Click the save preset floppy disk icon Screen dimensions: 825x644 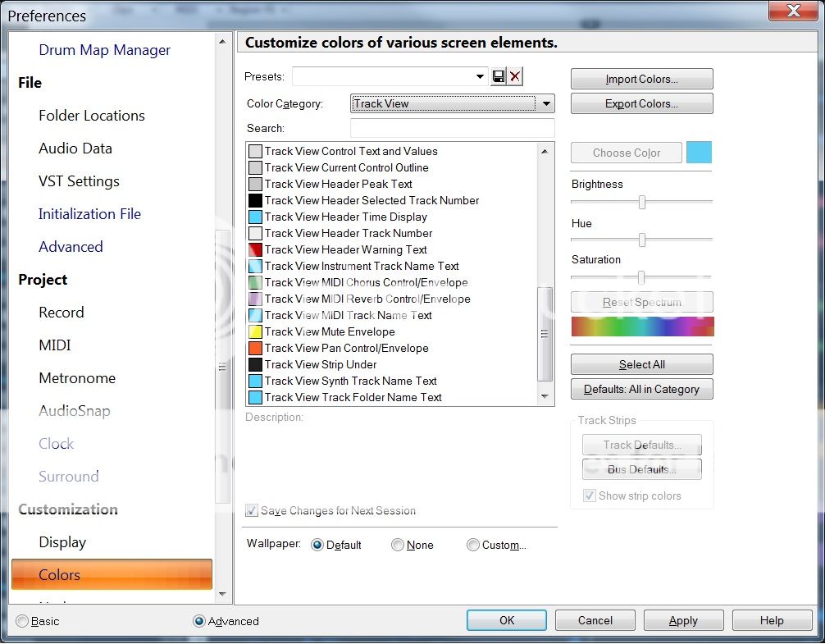pos(498,76)
